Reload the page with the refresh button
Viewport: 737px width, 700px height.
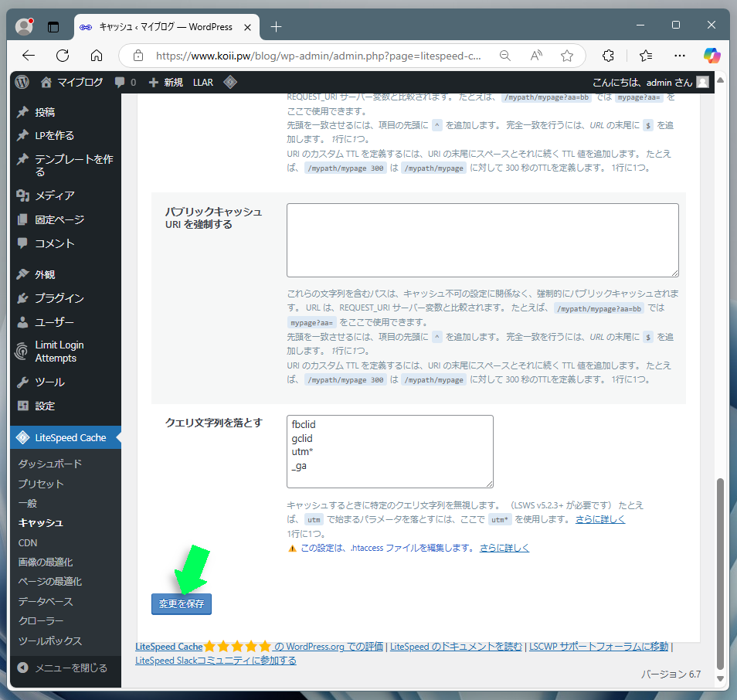[x=63, y=56]
